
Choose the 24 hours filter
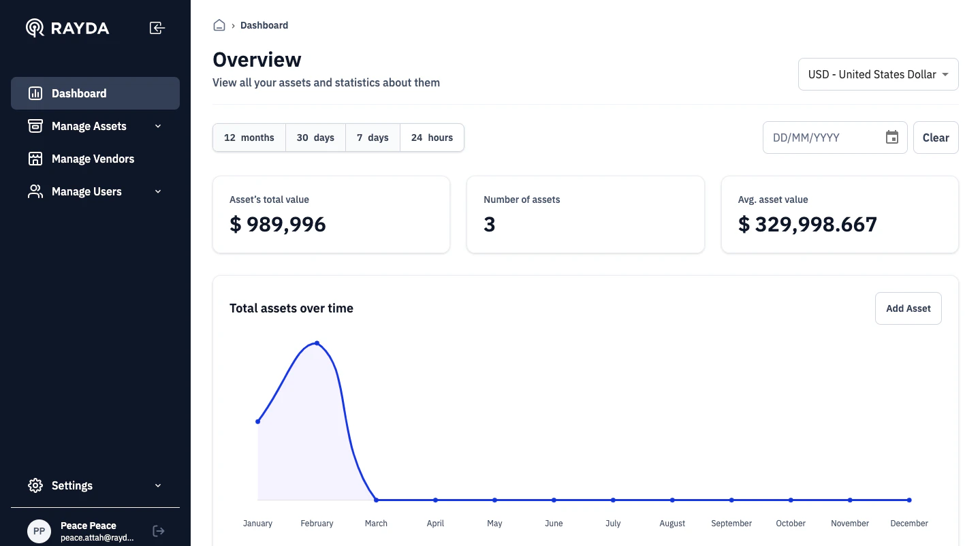click(432, 138)
